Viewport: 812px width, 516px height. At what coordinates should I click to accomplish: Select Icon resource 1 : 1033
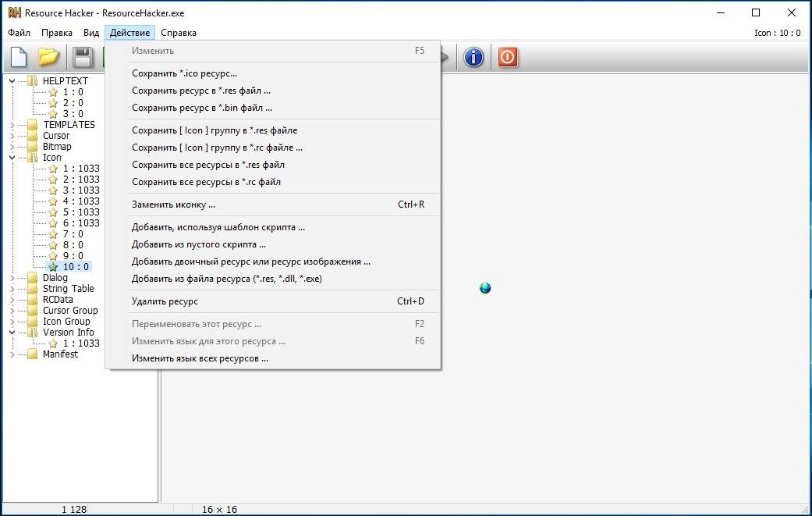coord(81,169)
